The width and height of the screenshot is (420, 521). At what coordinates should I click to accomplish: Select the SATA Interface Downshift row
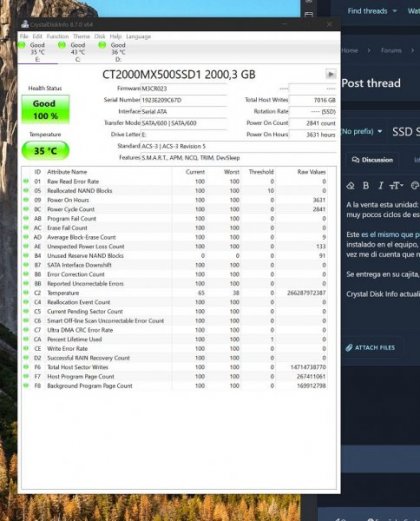[x=175, y=265]
